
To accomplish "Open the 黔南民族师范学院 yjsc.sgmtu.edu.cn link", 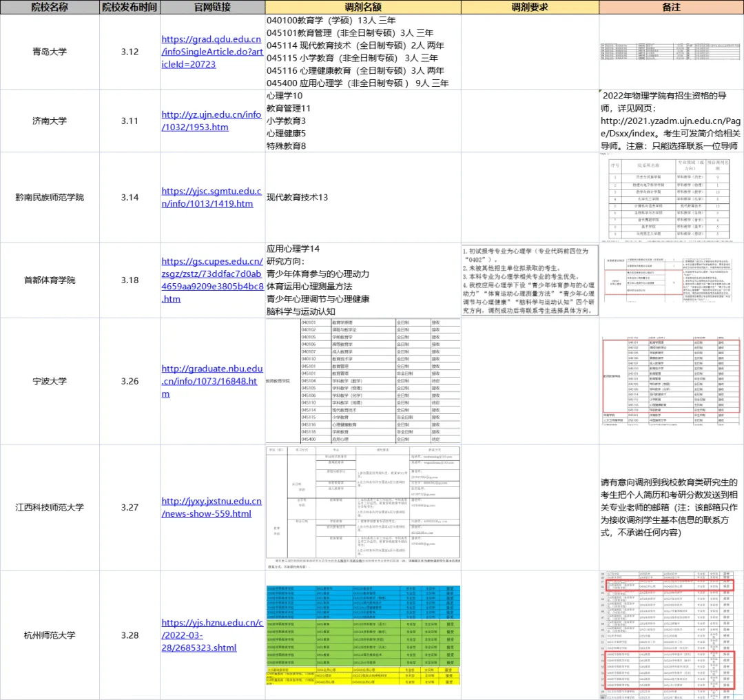I will tap(211, 198).
